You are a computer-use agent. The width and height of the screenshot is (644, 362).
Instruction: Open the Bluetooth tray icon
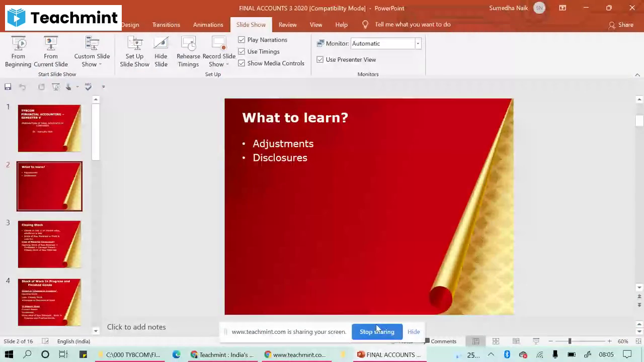(507, 354)
